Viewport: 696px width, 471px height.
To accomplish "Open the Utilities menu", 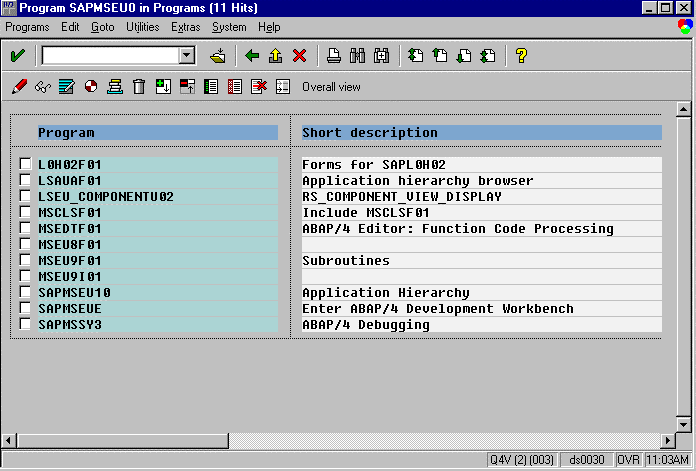I will pyautogui.click(x=143, y=27).
